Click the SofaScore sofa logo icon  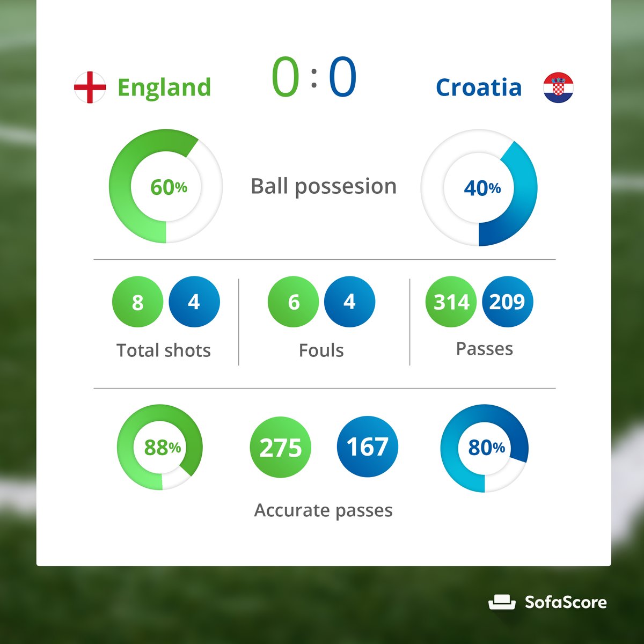(502, 602)
